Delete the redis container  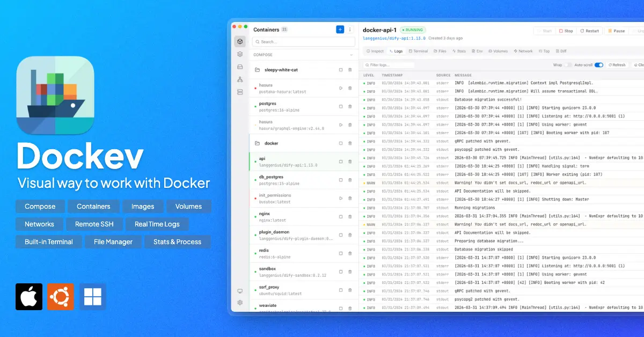[350, 253]
